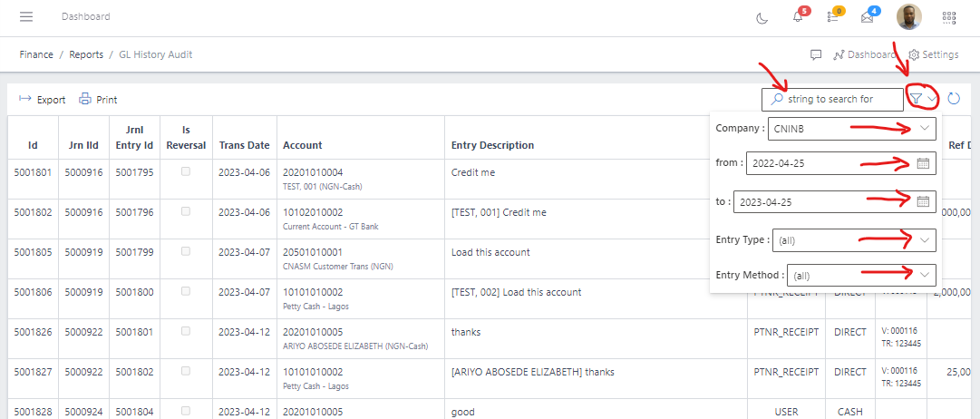This screenshot has width=980, height=419.
Task: Go to Finance breadcrumb
Action: tap(36, 54)
